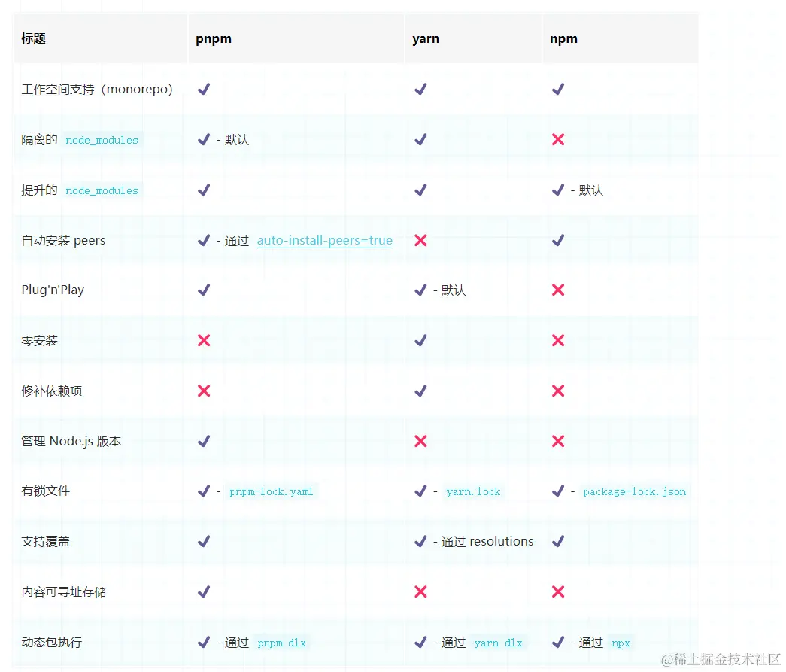Image resolution: width=786 pixels, height=672 pixels.
Task: Click pnpm checkmark in 内容可寻址存储 row
Action: (204, 591)
